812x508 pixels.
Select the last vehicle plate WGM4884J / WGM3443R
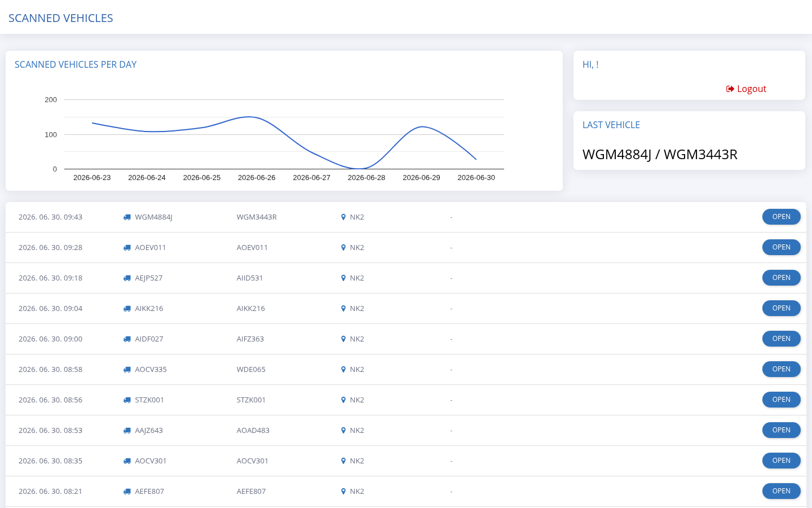tap(660, 154)
